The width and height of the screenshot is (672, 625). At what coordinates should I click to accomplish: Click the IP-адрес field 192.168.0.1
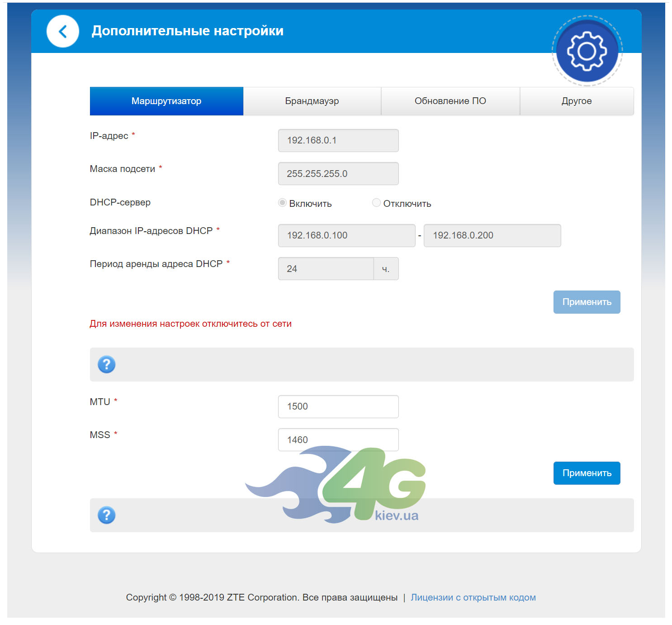[338, 140]
